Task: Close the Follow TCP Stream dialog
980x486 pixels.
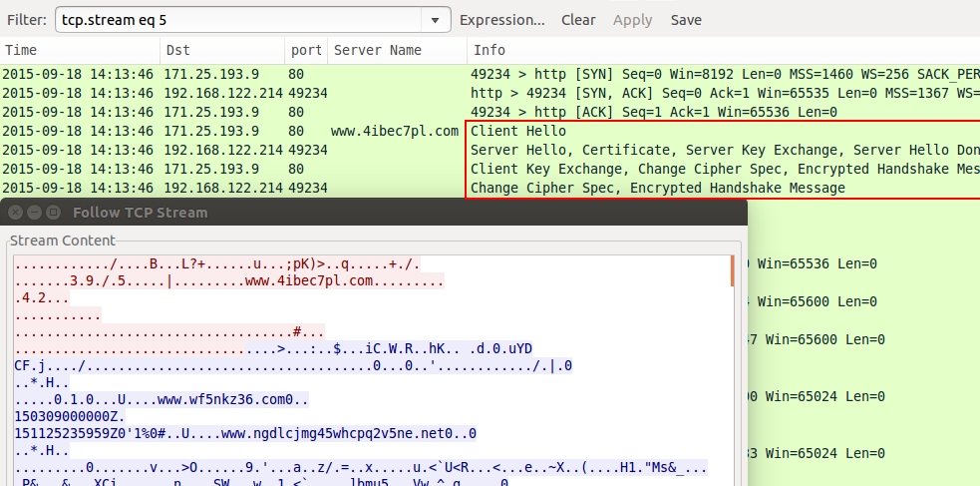Action: 17,212
